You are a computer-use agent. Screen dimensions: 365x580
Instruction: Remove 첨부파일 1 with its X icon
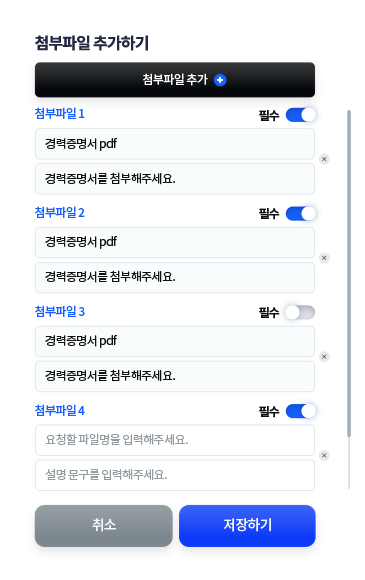(x=324, y=159)
